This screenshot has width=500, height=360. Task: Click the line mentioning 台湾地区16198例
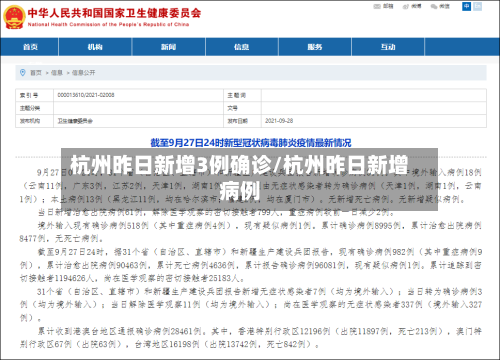[x=169, y=344]
